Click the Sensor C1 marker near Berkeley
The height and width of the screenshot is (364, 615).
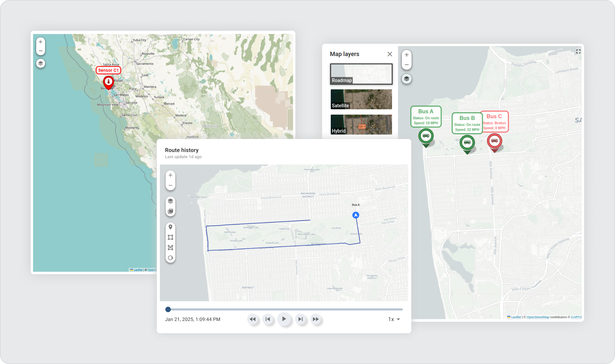[x=109, y=82]
